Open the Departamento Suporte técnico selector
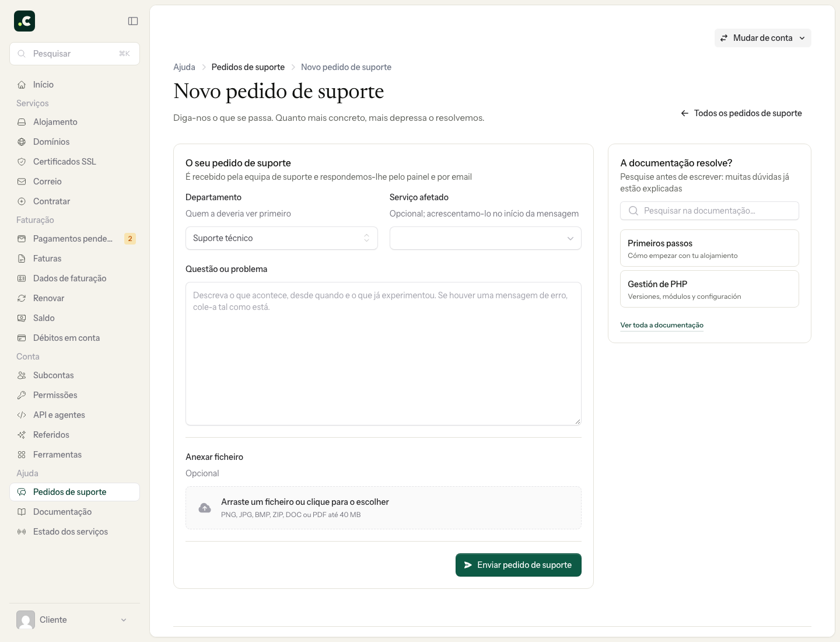This screenshot has height=642, width=840. pyautogui.click(x=282, y=238)
